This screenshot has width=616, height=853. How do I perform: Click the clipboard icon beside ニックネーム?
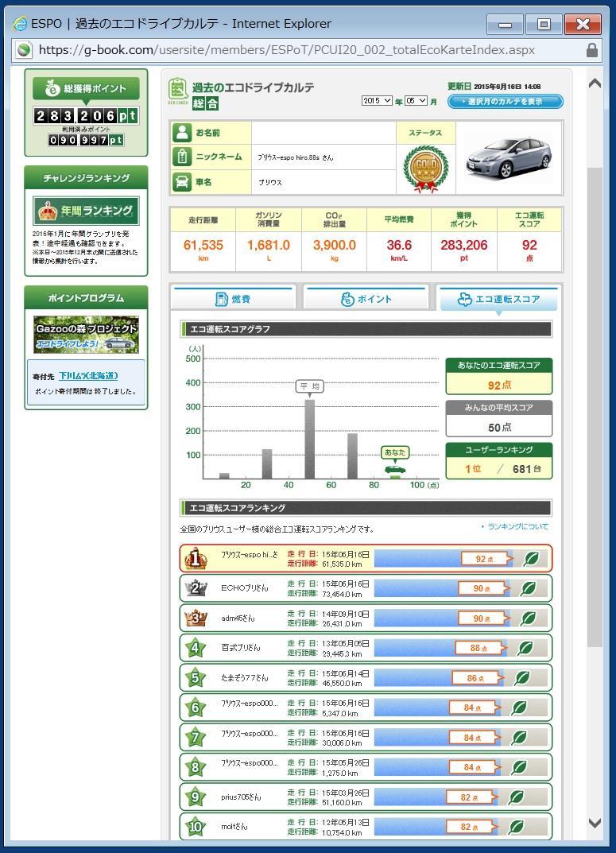tap(182, 157)
